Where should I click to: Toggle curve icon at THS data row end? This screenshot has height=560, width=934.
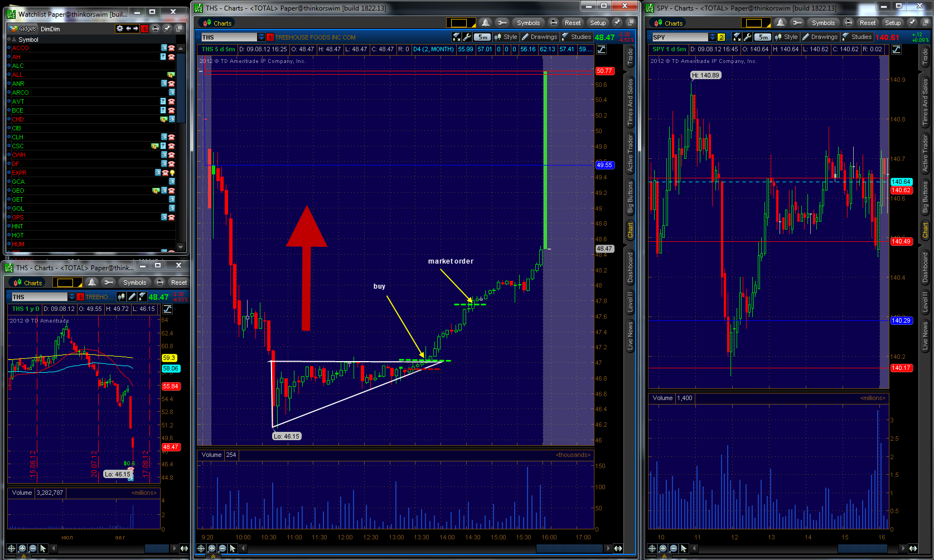click(602, 50)
